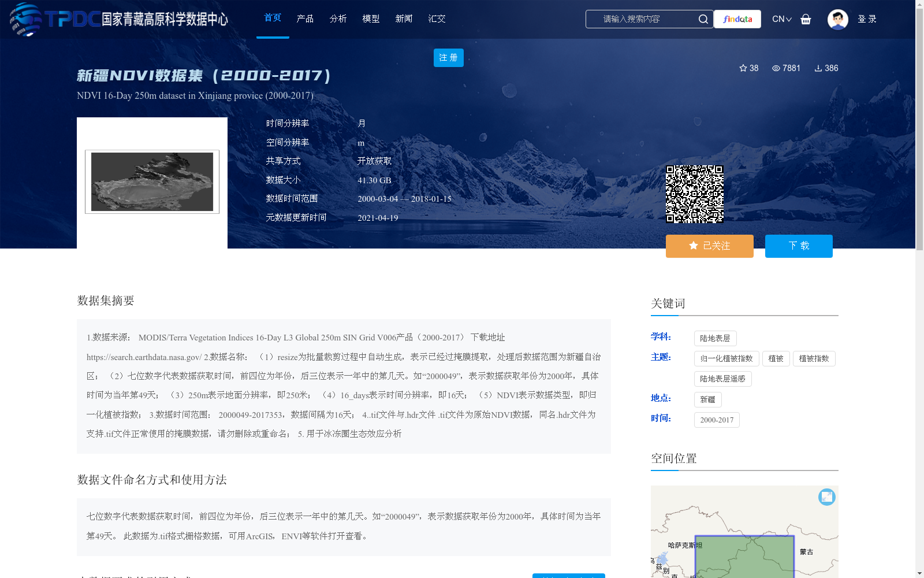Screen dimensions: 924x578
Task: Click the 开放获取 sharing value
Action: [374, 161]
